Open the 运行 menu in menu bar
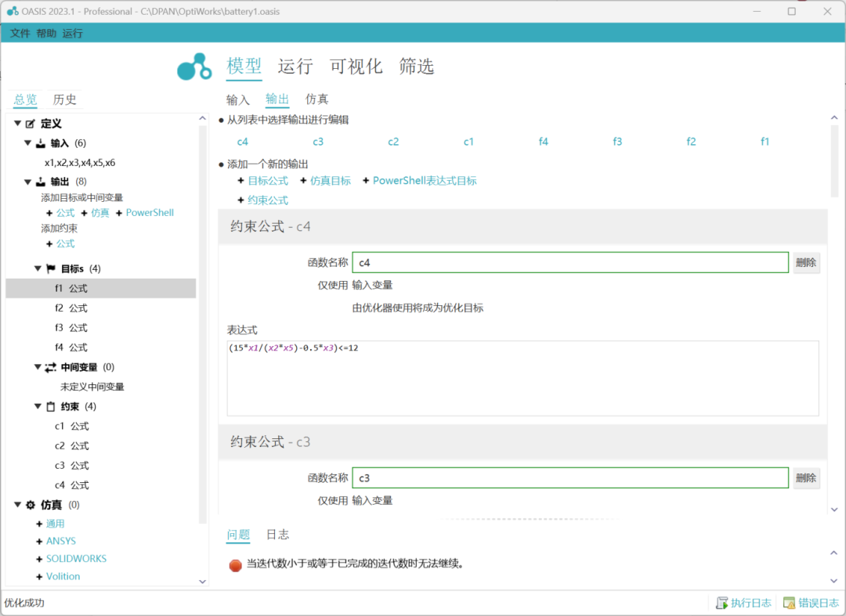The height and width of the screenshot is (616, 846). [x=72, y=34]
